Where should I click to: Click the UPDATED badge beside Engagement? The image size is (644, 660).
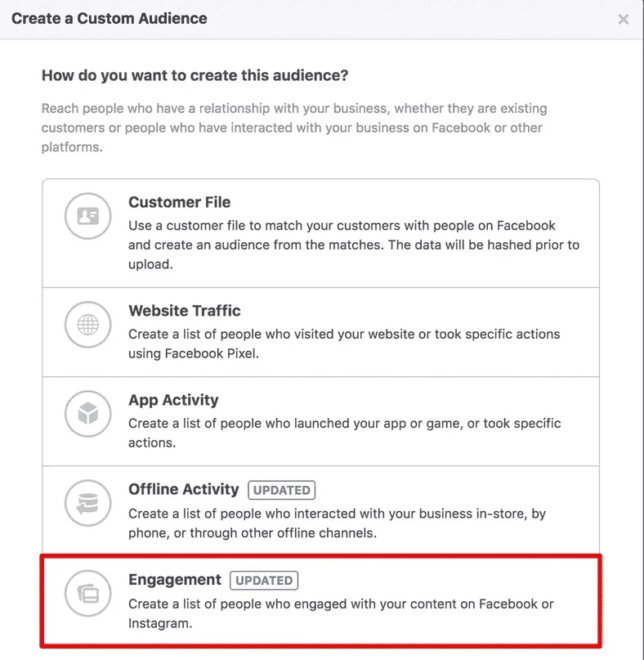point(264,581)
